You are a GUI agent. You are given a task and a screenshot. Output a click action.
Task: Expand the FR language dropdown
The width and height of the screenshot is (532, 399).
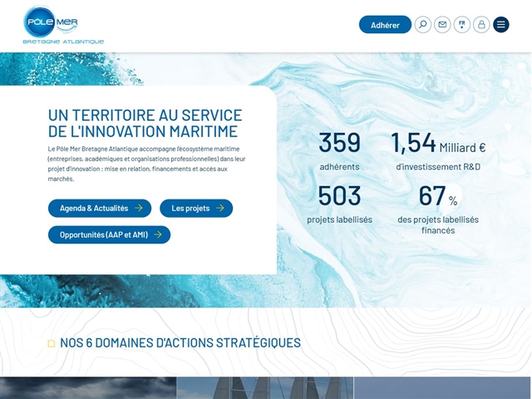point(462,25)
